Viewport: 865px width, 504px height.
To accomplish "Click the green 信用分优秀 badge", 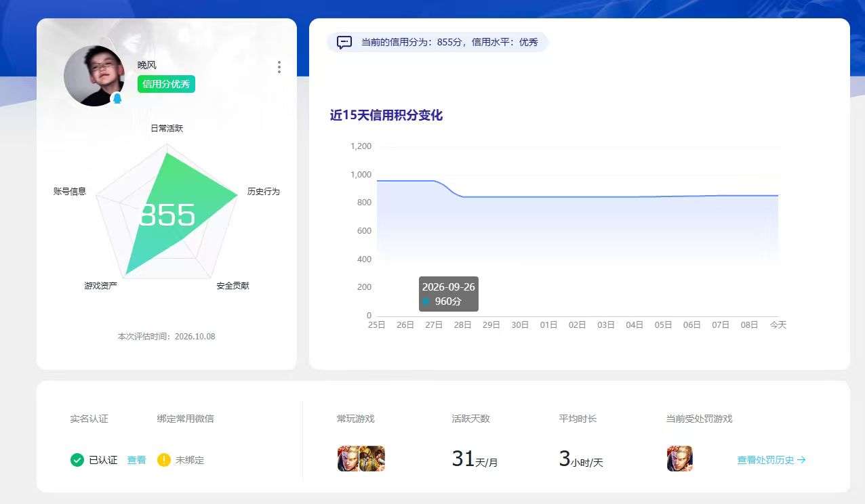I will click(x=166, y=84).
